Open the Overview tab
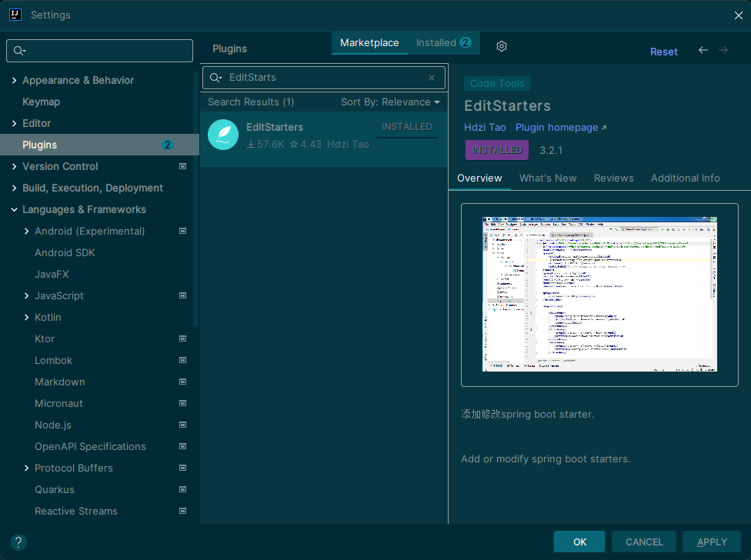This screenshot has width=751, height=560. 479,178
